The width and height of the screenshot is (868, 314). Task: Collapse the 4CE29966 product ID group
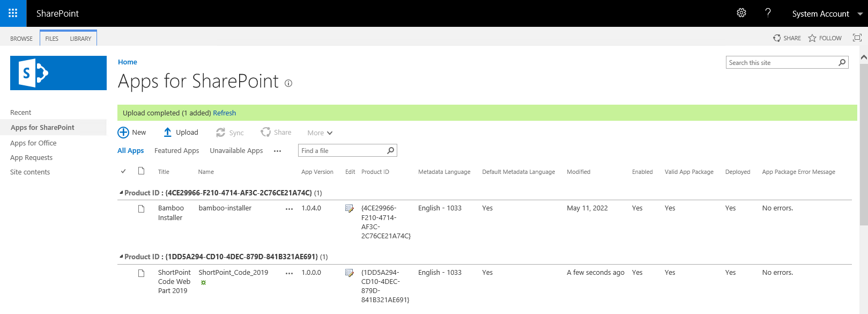(x=121, y=193)
